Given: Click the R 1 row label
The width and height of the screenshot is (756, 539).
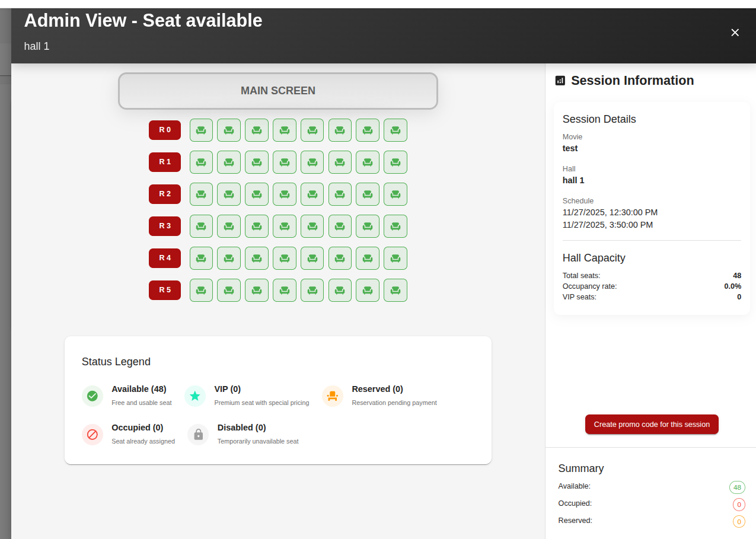Looking at the screenshot, I should [x=165, y=162].
